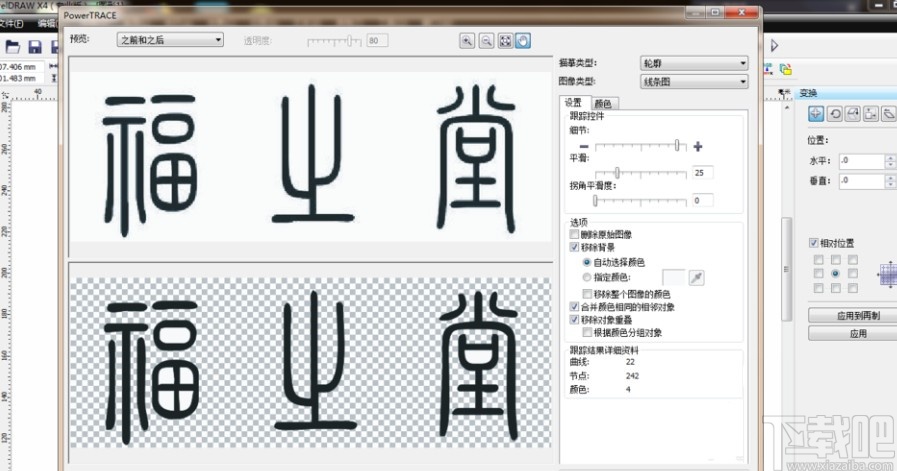Image resolution: width=897 pixels, height=471 pixels.
Task: Toggle 相对位置 checkbox in Transform docker
Action: 813,243
